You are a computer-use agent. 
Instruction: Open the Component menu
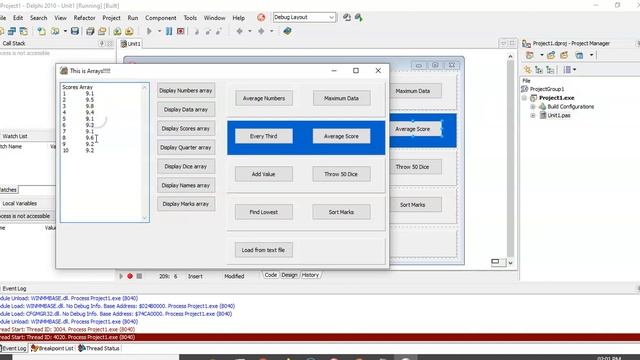click(160, 18)
